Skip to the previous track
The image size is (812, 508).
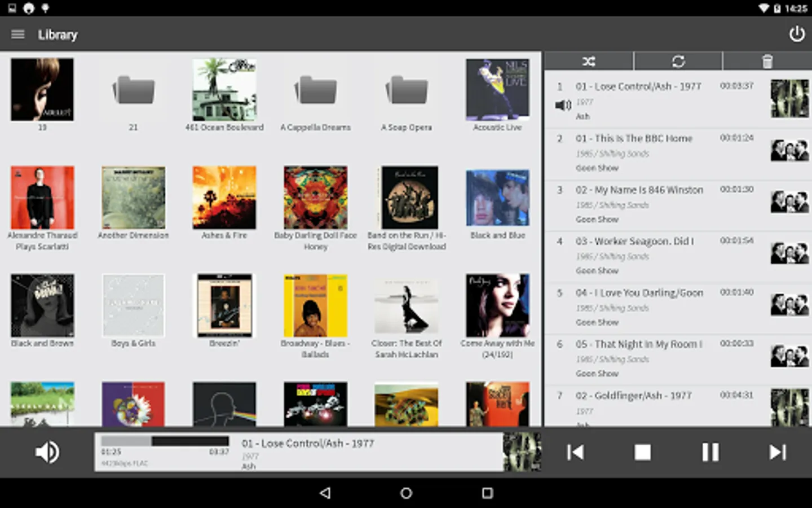575,452
